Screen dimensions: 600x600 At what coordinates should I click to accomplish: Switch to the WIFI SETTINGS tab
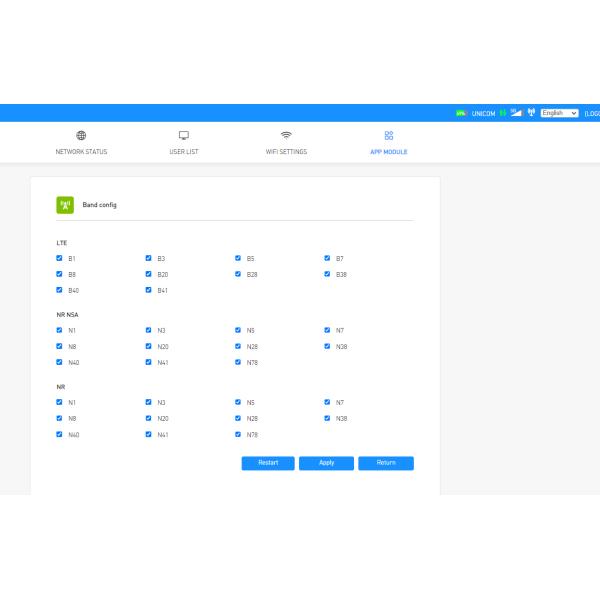pos(286,152)
